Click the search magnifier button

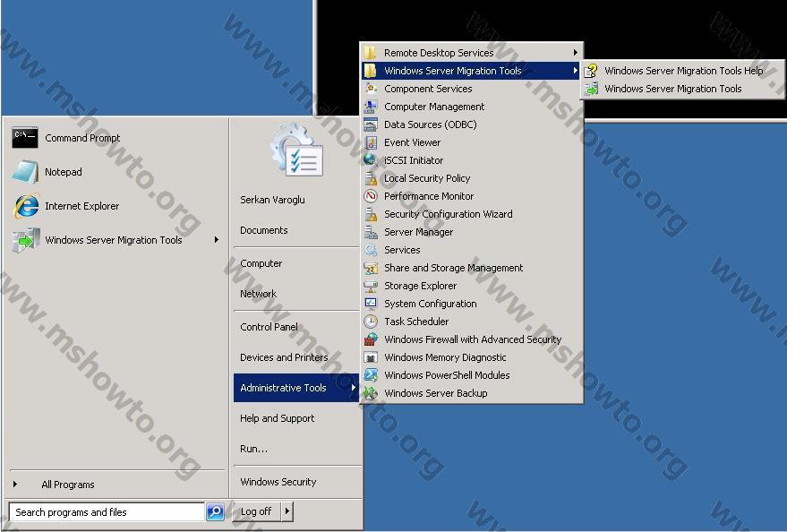[x=215, y=512]
